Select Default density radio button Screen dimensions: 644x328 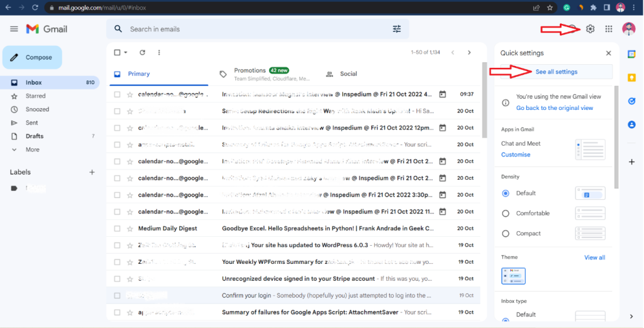[x=506, y=193]
